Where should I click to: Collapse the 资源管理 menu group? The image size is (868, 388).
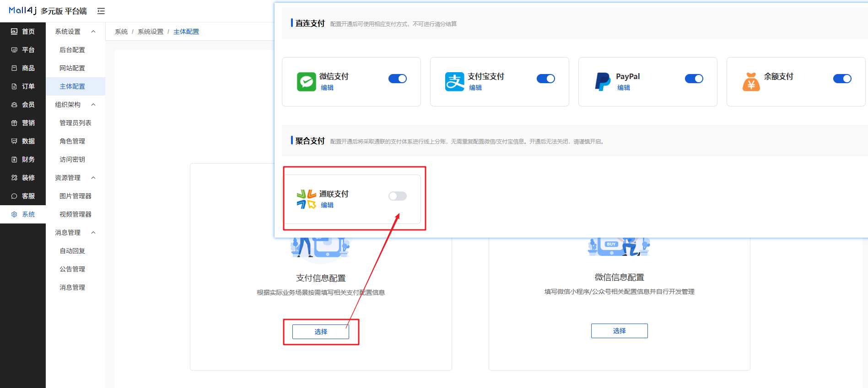point(75,178)
